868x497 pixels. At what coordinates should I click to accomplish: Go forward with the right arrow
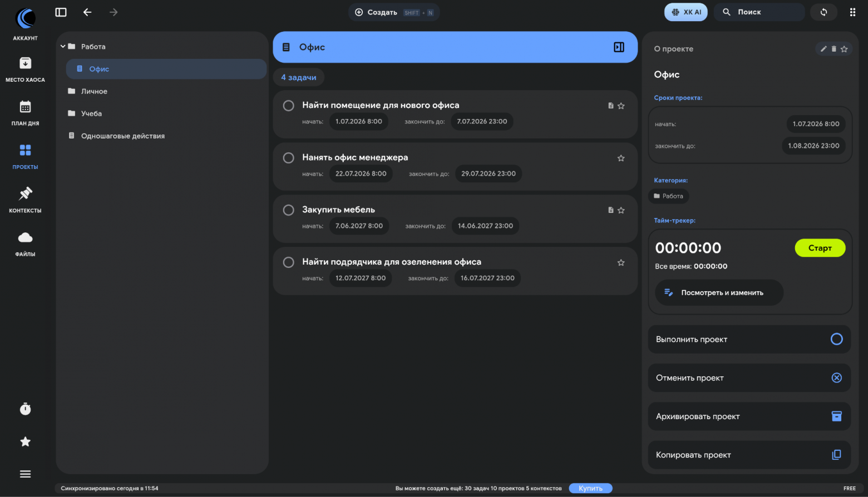(114, 12)
